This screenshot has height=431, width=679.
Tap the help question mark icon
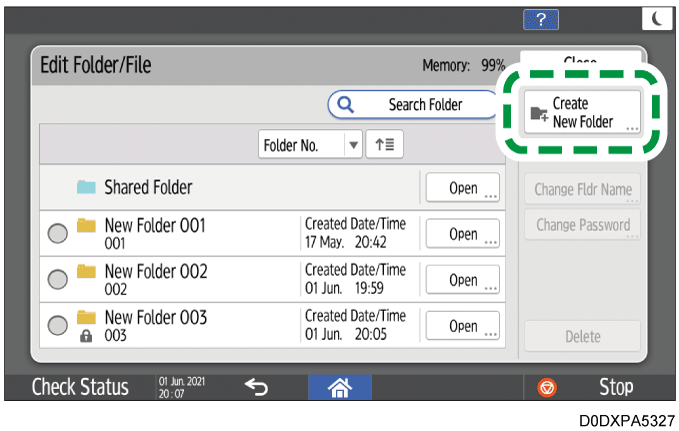coord(541,19)
